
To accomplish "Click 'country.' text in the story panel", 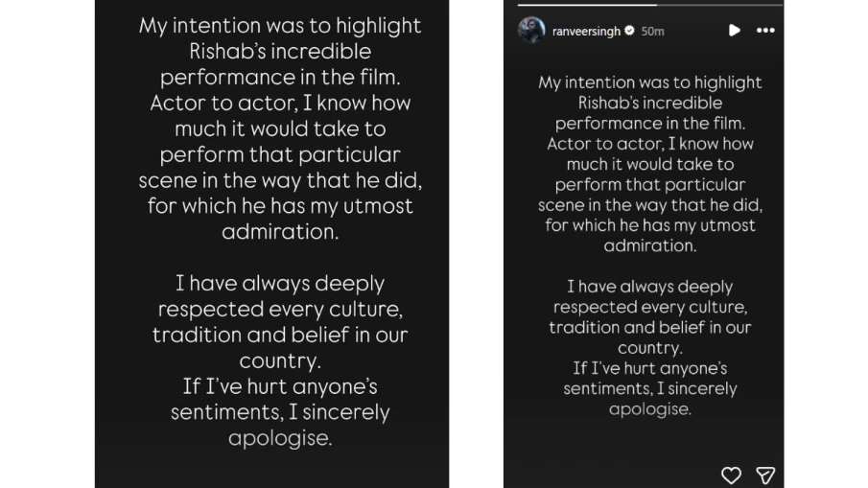I will click(x=649, y=348).
